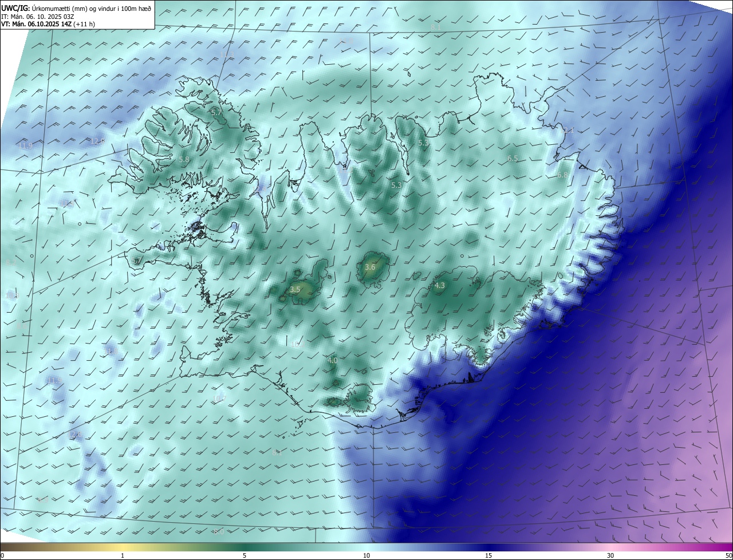The image size is (733, 560).
Task: Click the 8.1 value label
Action: pyautogui.click(x=436, y=27)
